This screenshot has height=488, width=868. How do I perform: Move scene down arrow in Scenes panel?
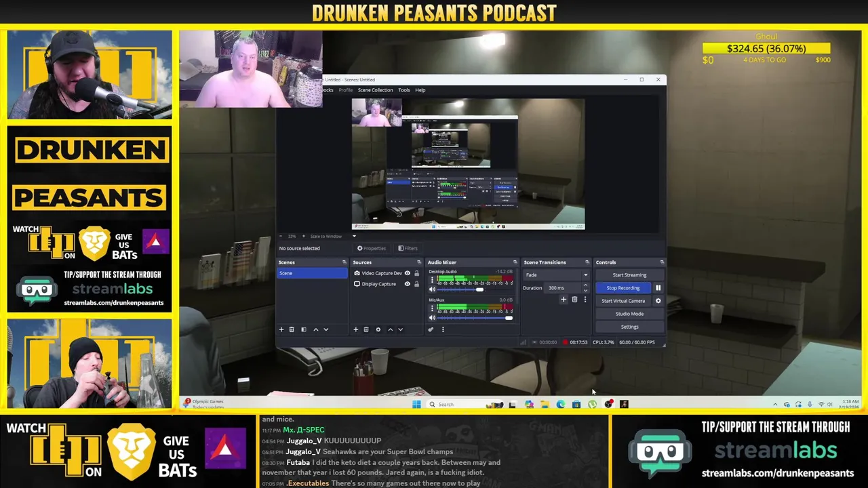pyautogui.click(x=326, y=329)
